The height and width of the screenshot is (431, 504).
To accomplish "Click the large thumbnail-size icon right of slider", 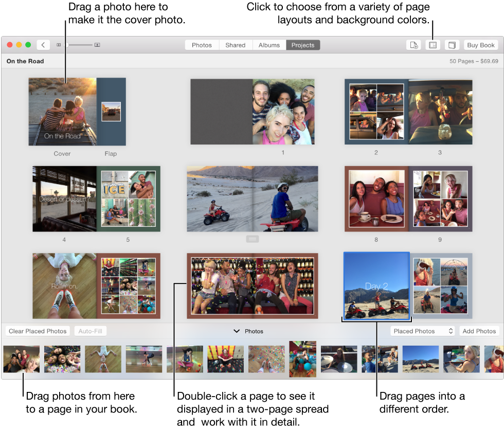I will click(97, 45).
